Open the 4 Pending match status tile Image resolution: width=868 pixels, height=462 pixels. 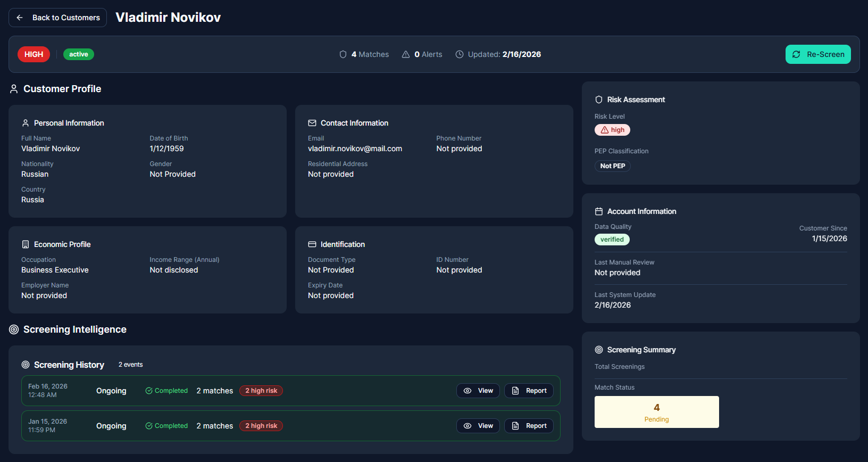coord(657,412)
